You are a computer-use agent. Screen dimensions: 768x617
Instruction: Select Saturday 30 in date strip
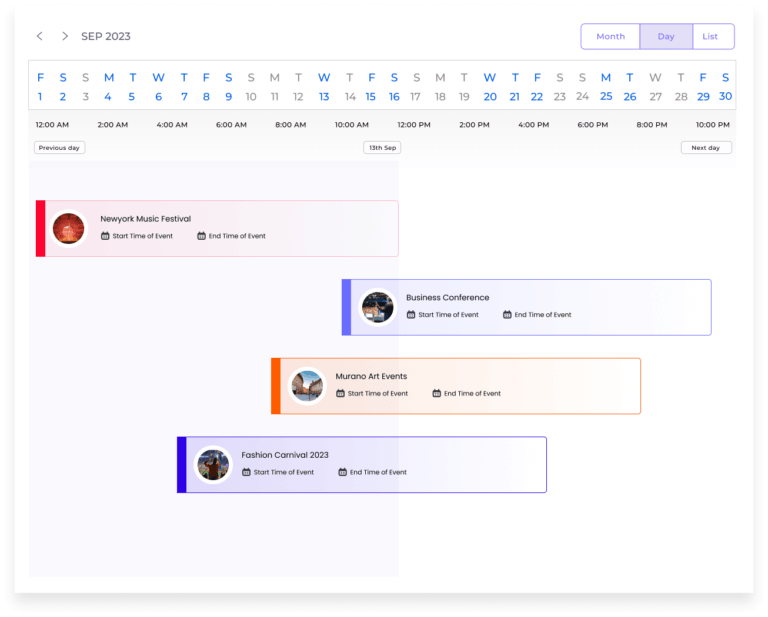[725, 87]
